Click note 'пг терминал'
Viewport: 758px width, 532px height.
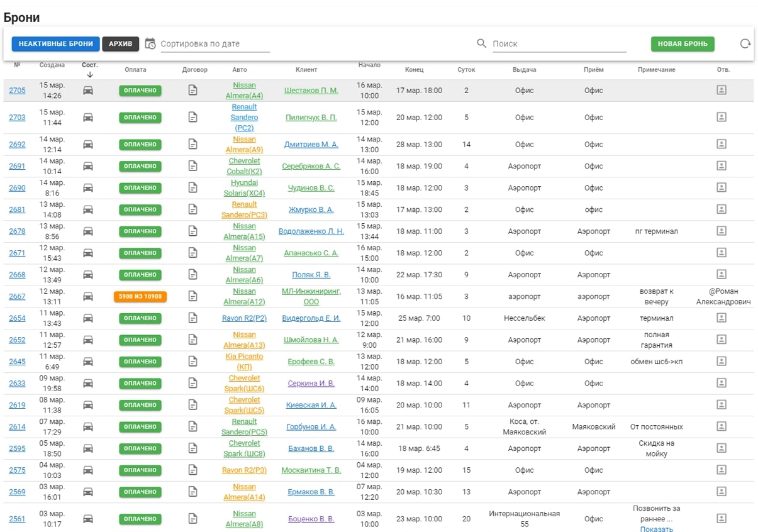pos(656,231)
